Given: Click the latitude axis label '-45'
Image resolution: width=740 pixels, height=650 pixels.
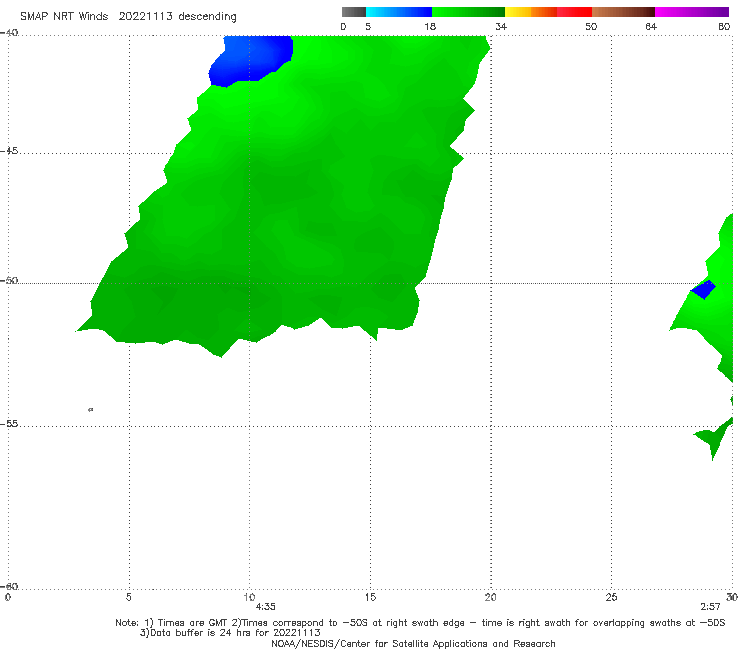Looking at the screenshot, I should tap(9, 151).
